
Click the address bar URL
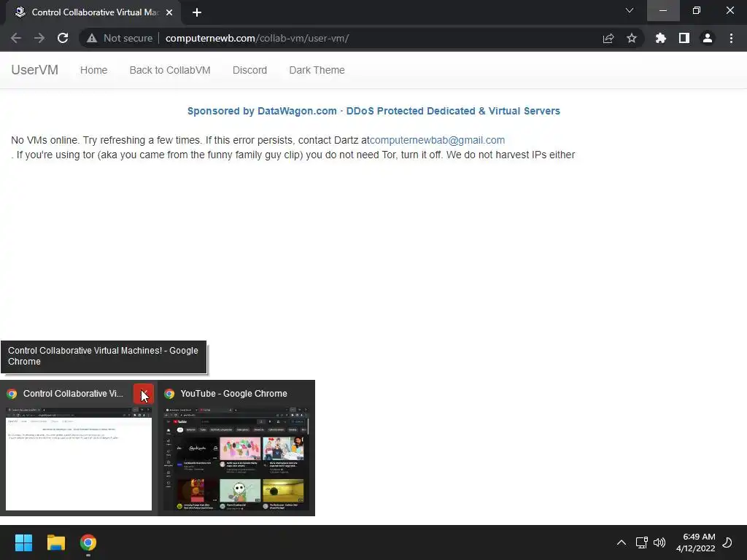[x=257, y=38]
